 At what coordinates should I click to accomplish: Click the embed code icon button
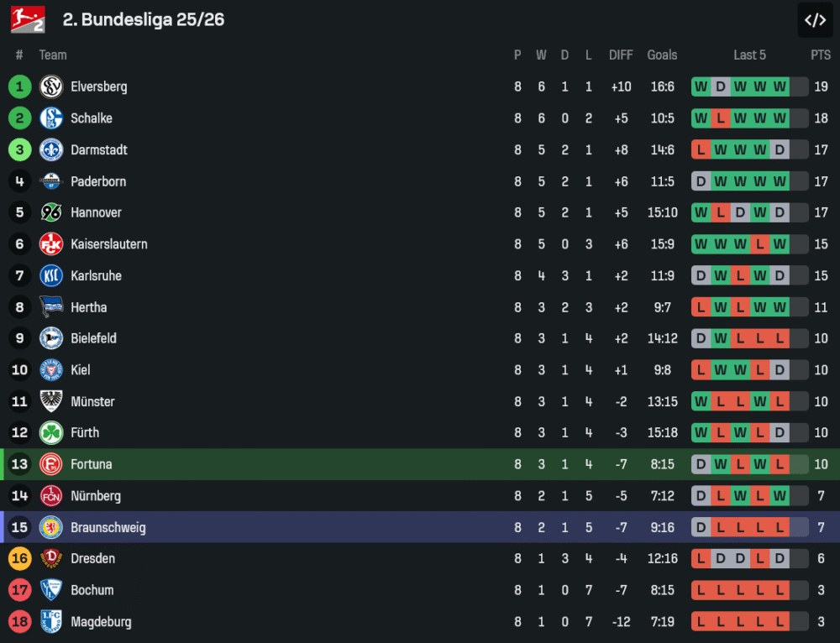pyautogui.click(x=815, y=20)
